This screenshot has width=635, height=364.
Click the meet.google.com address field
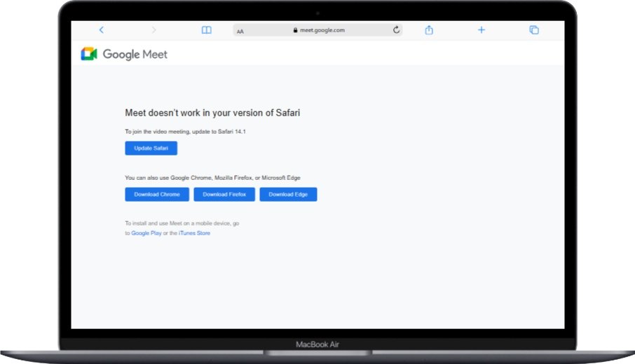click(317, 30)
